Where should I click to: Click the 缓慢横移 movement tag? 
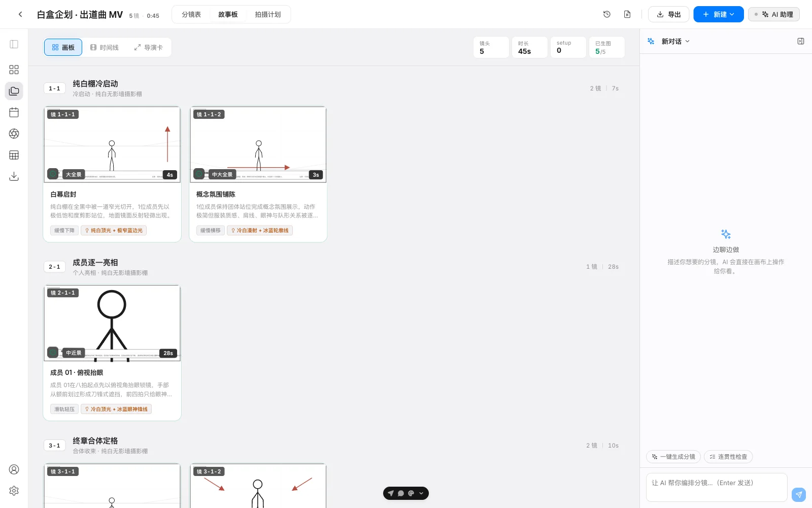tap(211, 230)
